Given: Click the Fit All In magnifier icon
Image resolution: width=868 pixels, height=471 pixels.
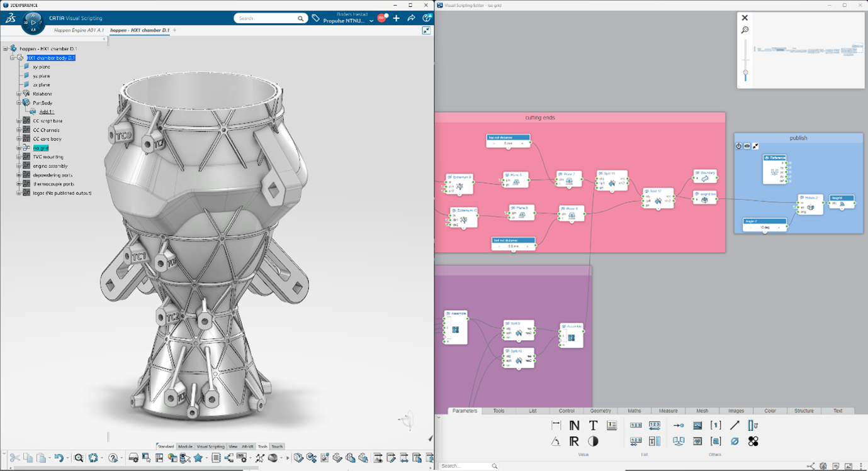Looking at the screenshot, I should click(x=79, y=458).
